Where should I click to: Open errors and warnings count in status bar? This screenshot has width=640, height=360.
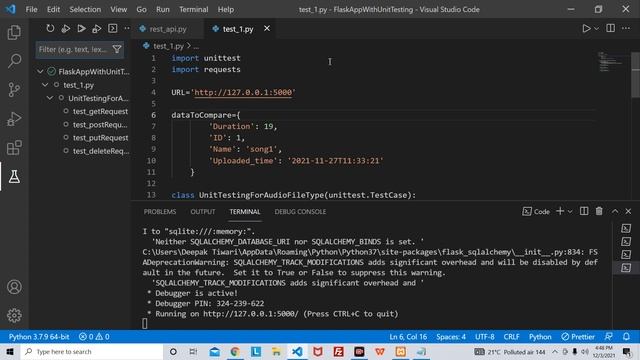click(x=94, y=337)
